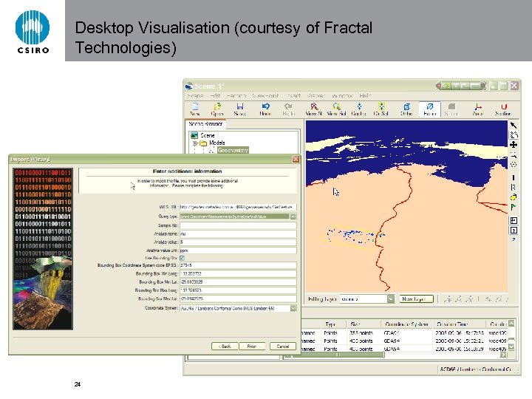Image resolution: width=532 pixels, height=399 pixels.
Task: Click the Bounding Box Min Long field
Action: (238, 274)
